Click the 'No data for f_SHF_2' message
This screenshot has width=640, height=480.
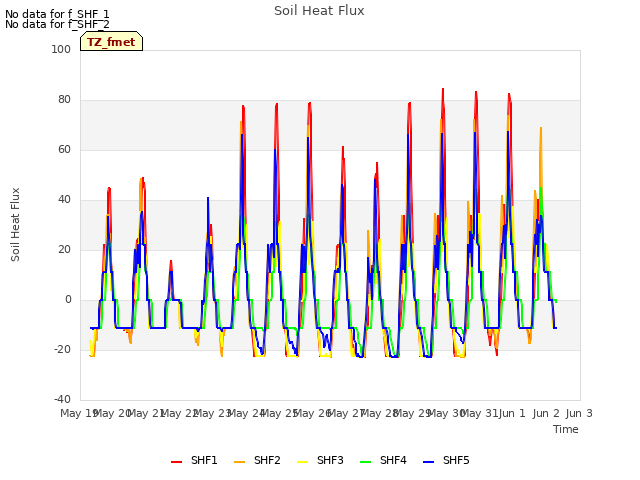57,24
